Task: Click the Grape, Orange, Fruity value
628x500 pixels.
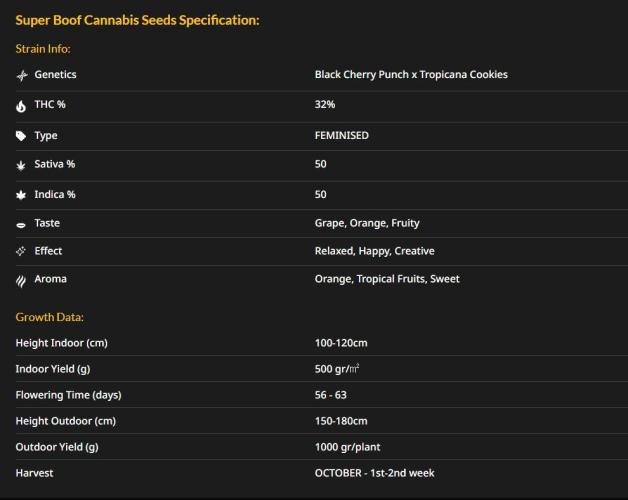Action: pos(367,223)
